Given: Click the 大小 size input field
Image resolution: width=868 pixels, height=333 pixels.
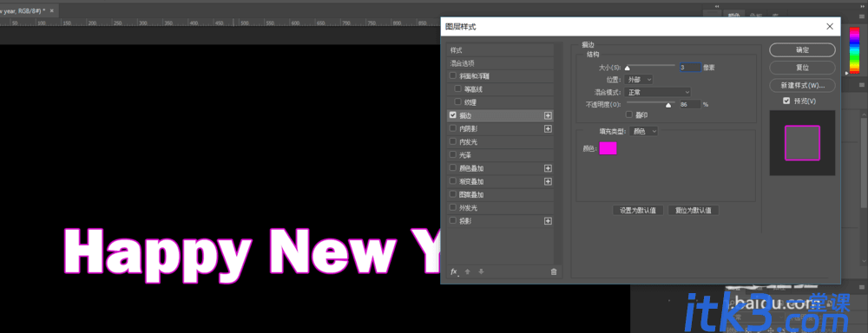Looking at the screenshot, I should pos(690,68).
